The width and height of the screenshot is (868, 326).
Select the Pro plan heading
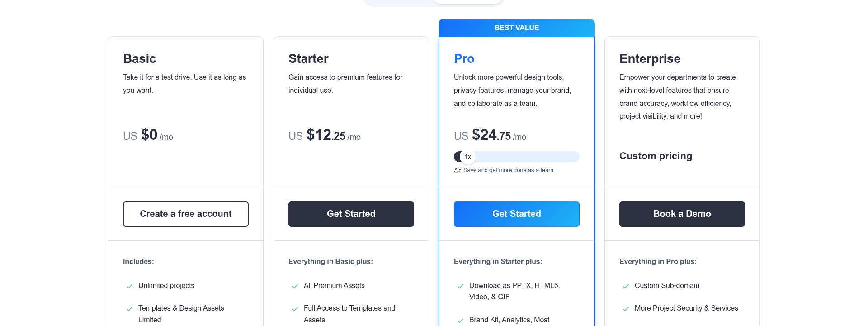(x=463, y=58)
